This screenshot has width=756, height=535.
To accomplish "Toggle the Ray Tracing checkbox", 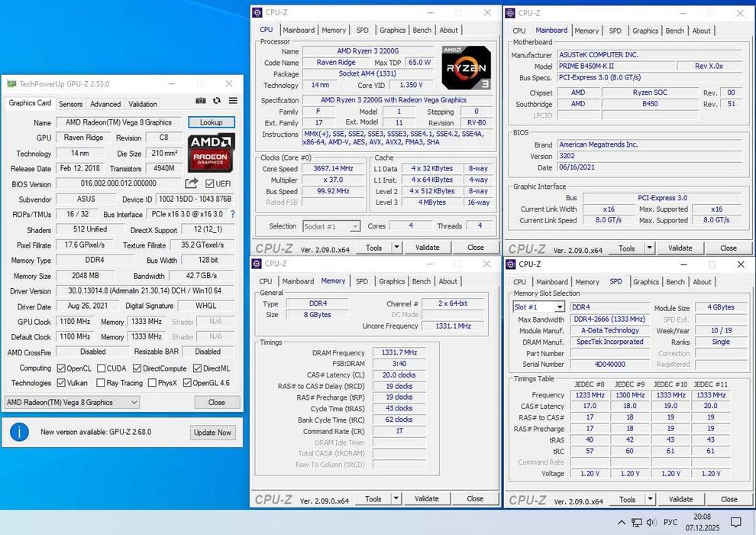I will tap(101, 383).
